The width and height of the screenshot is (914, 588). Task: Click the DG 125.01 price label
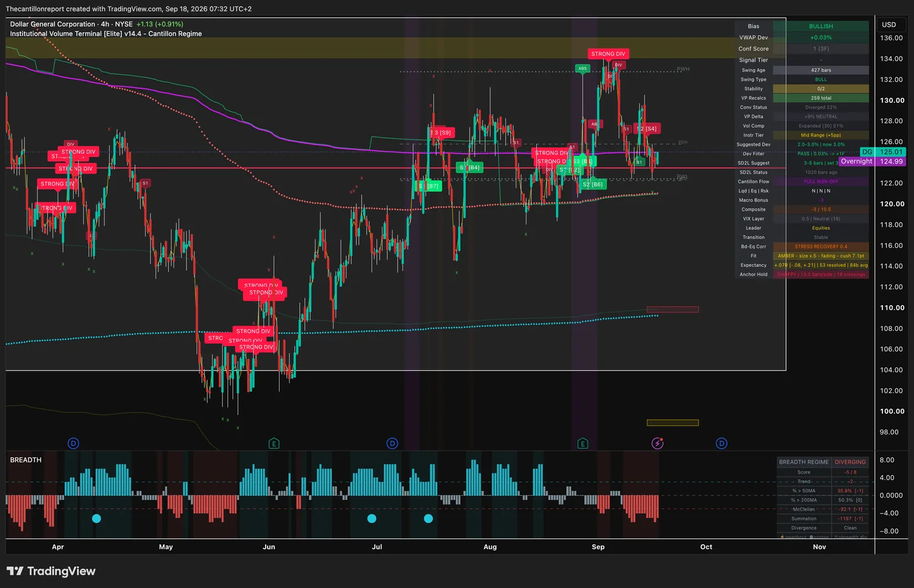882,152
